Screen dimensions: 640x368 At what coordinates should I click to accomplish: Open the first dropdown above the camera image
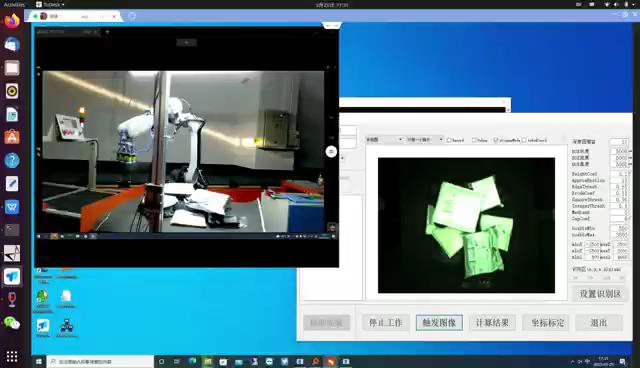coord(384,140)
